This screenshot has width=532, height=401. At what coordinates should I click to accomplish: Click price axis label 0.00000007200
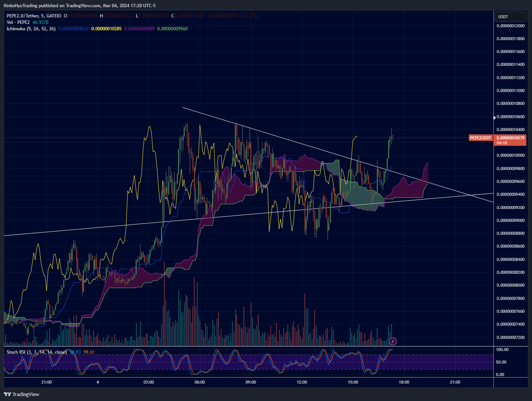[x=510, y=337]
